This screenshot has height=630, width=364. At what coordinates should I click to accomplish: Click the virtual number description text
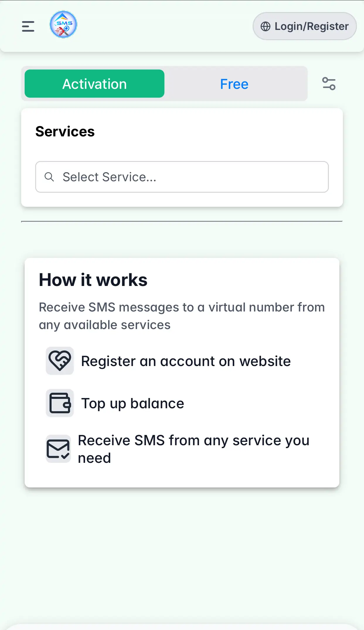pyautogui.click(x=182, y=316)
